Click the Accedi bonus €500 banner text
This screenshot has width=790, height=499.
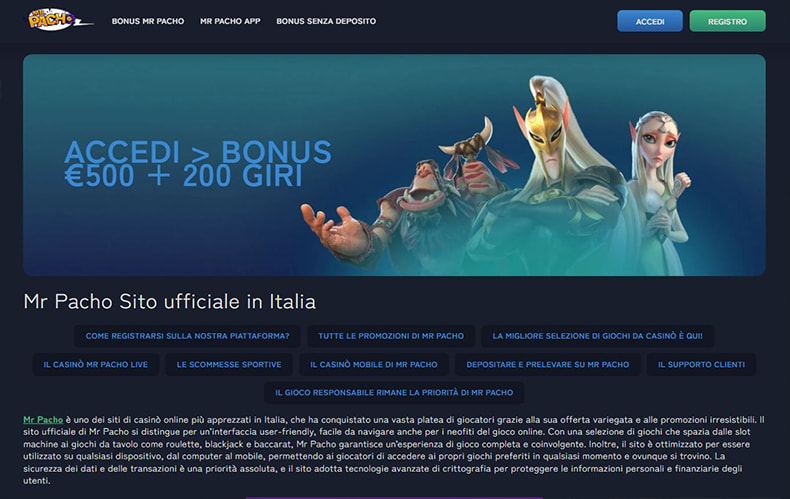pos(197,164)
